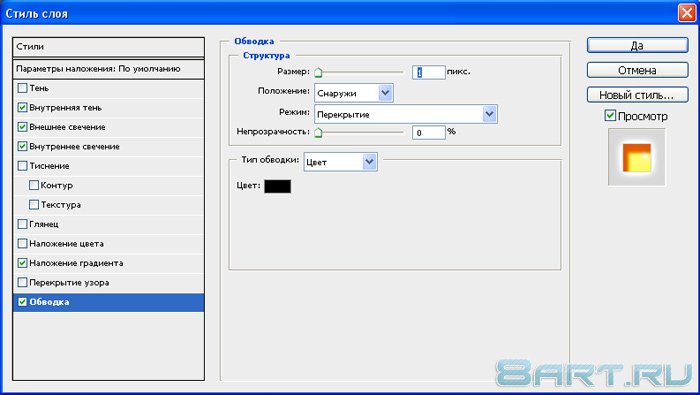The height and width of the screenshot is (395, 700).
Task: Open the Тип обводки dropdown
Action: [340, 162]
